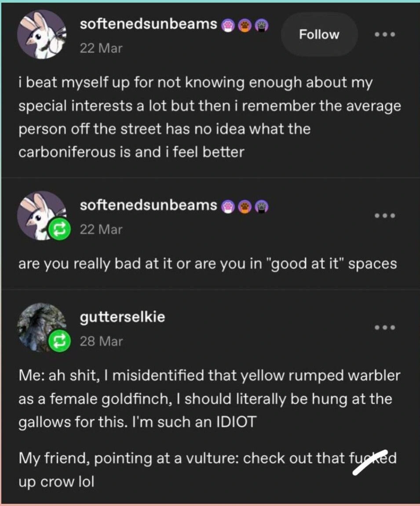Click the Follow button

coord(319,34)
